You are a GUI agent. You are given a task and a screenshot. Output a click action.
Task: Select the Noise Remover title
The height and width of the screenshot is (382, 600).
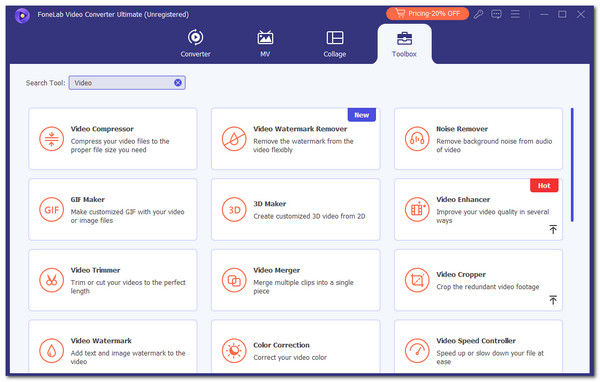(x=462, y=129)
